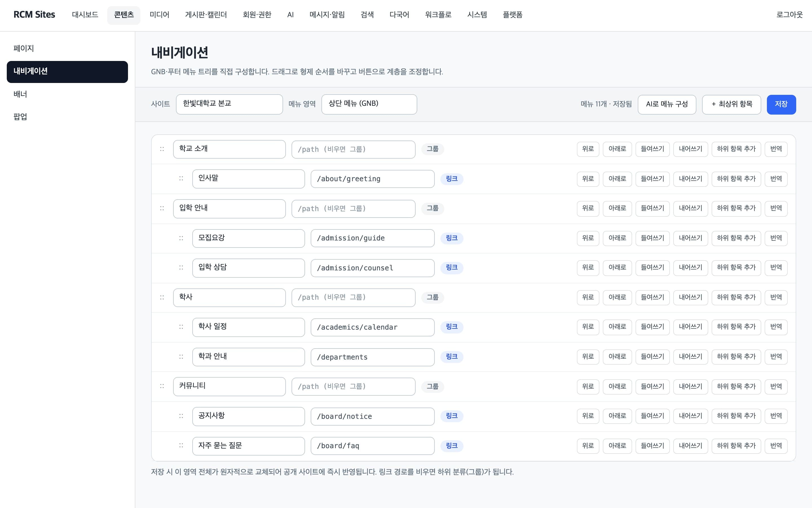This screenshot has width=812, height=508.
Task: Click drag handle of 커뮤니티 row
Action: [x=162, y=386]
